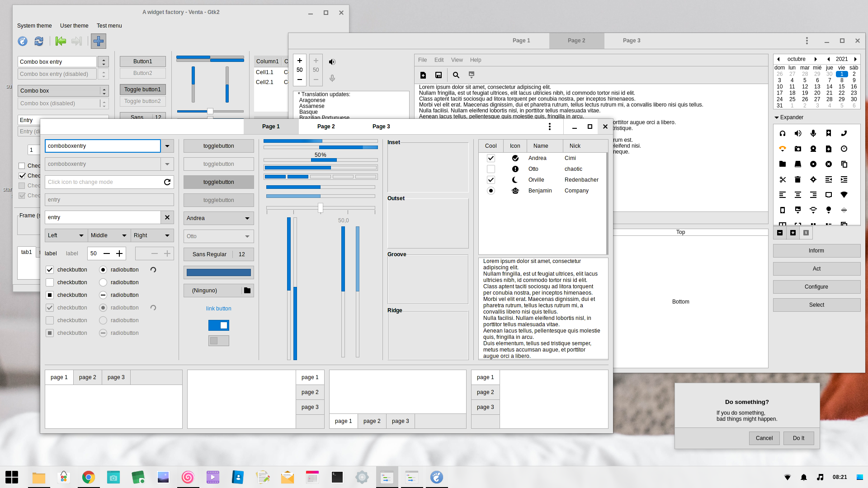Viewport: 868px width, 488px height.
Task: Click the copy pages icon in the icon grid
Action: [844, 164]
